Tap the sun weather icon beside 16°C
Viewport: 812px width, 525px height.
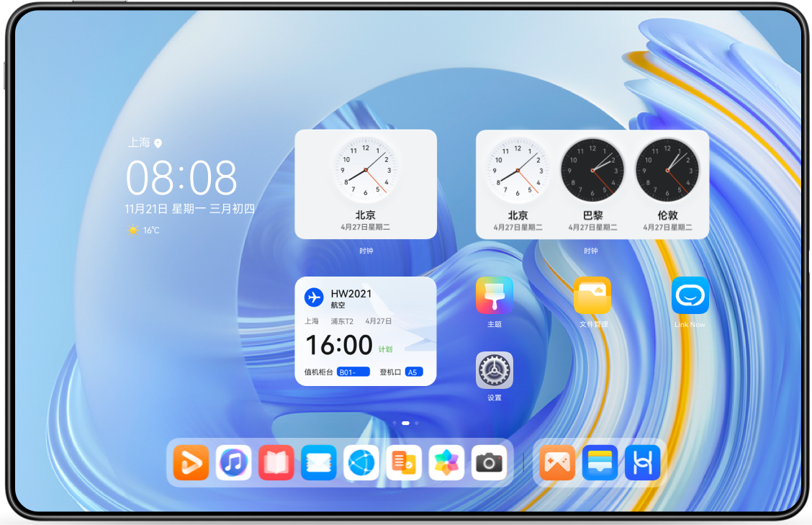pos(133,230)
